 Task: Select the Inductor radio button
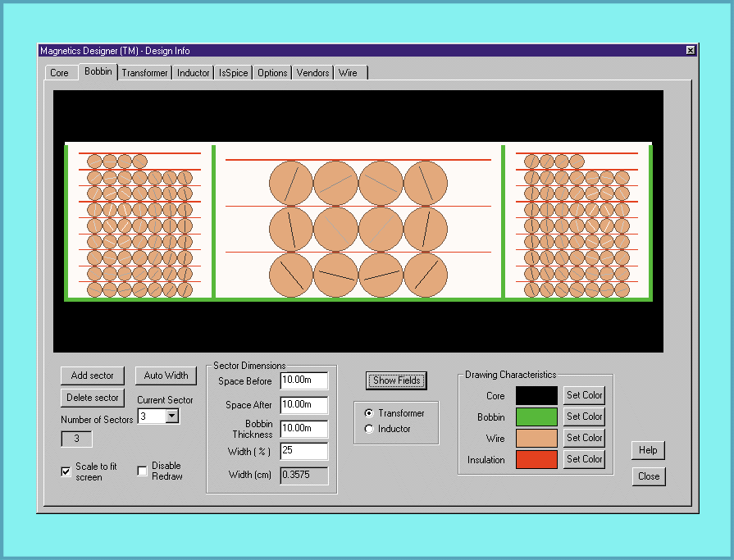(x=369, y=429)
